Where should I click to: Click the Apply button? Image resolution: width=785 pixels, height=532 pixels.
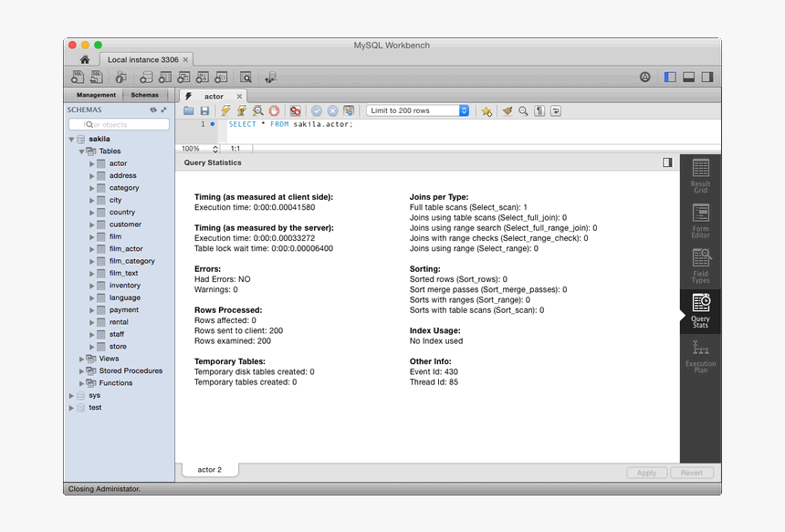click(x=646, y=473)
